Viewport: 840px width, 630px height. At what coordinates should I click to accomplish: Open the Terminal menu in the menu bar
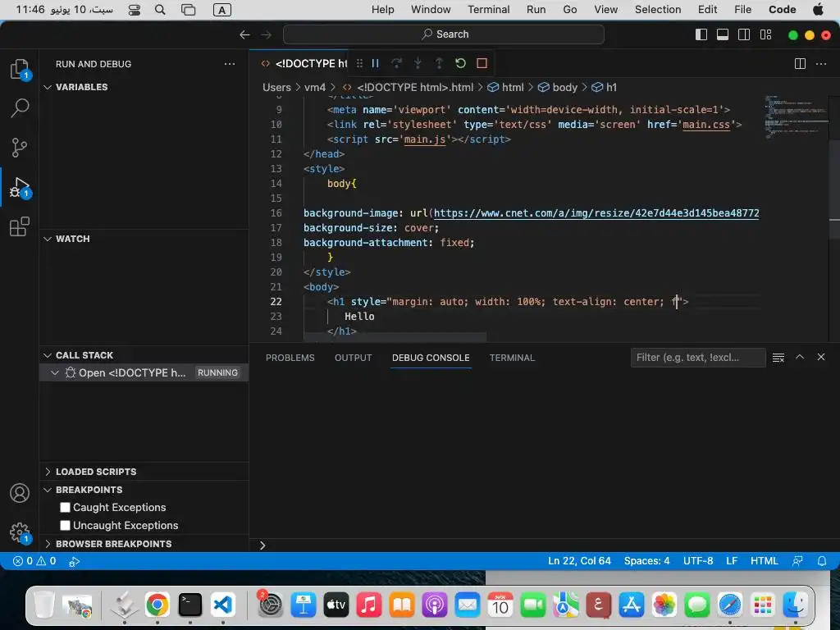[x=489, y=10]
